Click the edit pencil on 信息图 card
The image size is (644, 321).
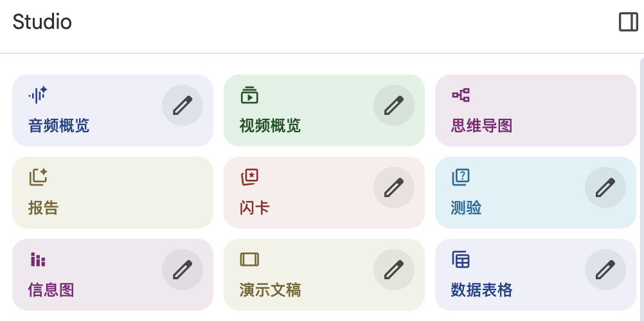tap(183, 269)
